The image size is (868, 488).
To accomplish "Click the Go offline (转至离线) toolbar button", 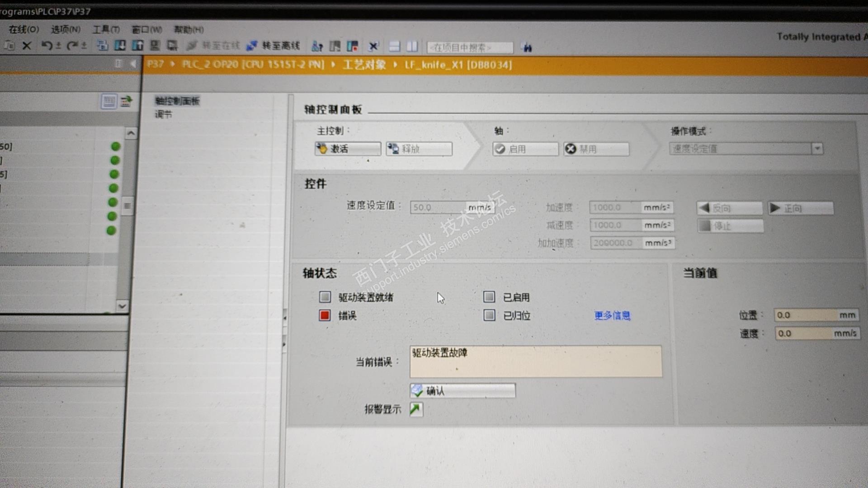I will tap(274, 46).
